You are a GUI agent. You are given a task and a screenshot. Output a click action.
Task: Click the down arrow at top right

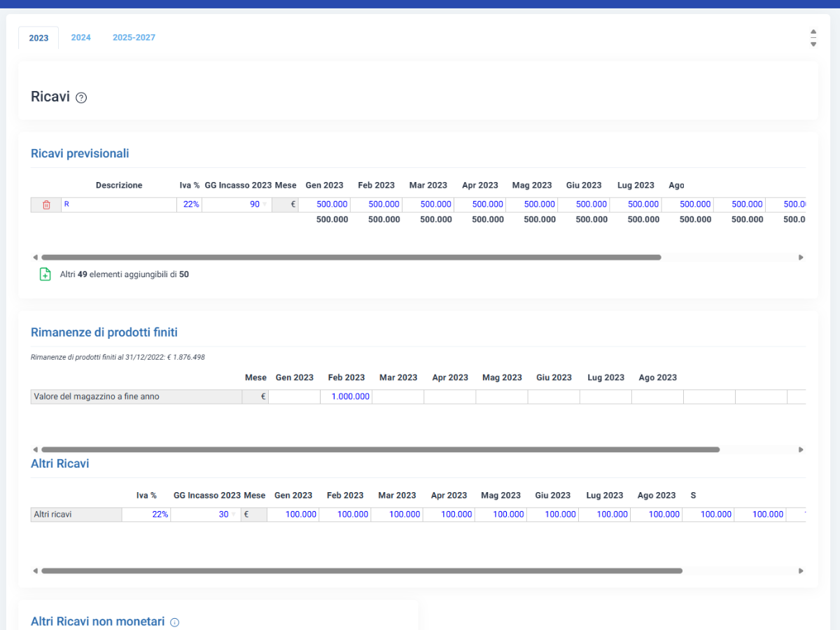pos(813,44)
